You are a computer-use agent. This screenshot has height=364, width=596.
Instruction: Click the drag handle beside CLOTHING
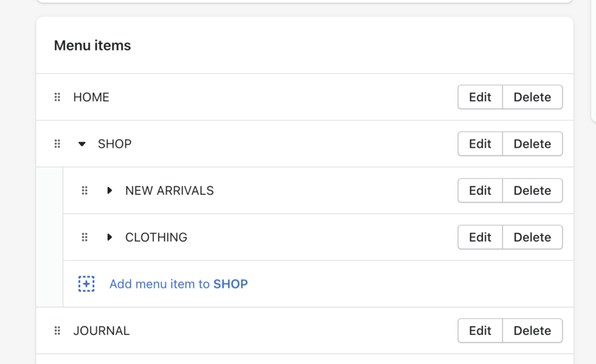pos(84,237)
